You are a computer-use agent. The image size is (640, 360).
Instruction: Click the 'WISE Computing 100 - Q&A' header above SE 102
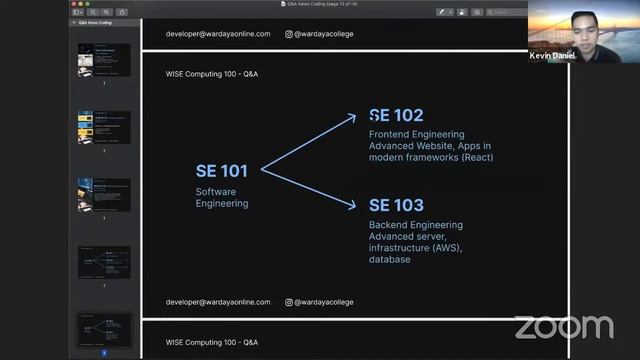[x=211, y=74]
